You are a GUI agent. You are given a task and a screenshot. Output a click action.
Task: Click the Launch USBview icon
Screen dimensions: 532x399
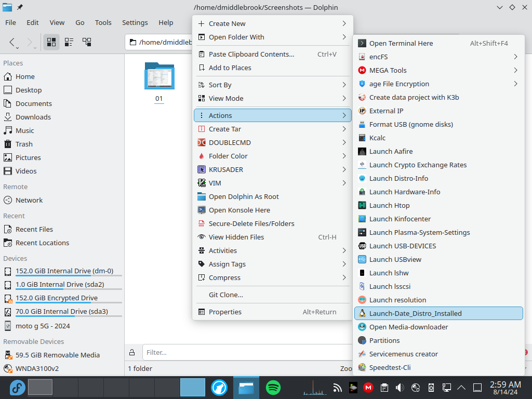click(x=362, y=260)
